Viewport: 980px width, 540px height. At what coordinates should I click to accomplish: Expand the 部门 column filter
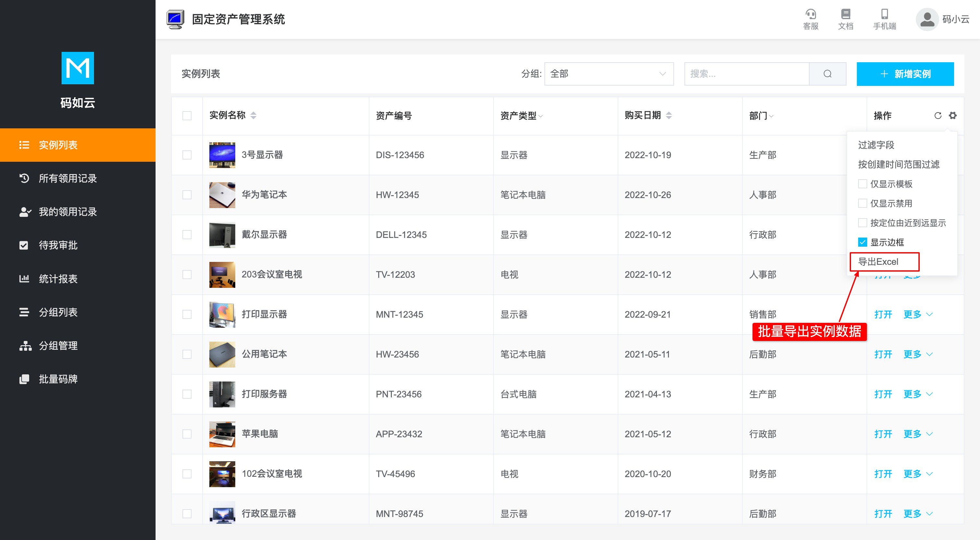pos(771,116)
